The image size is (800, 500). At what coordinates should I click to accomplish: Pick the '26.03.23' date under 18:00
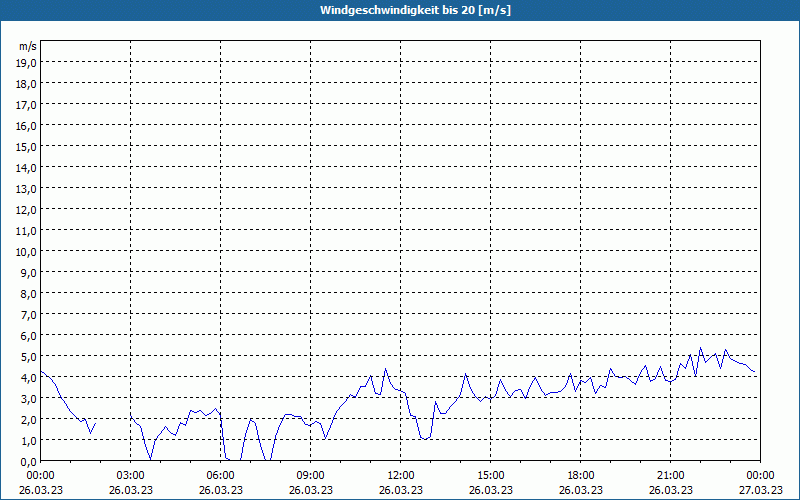point(581,490)
